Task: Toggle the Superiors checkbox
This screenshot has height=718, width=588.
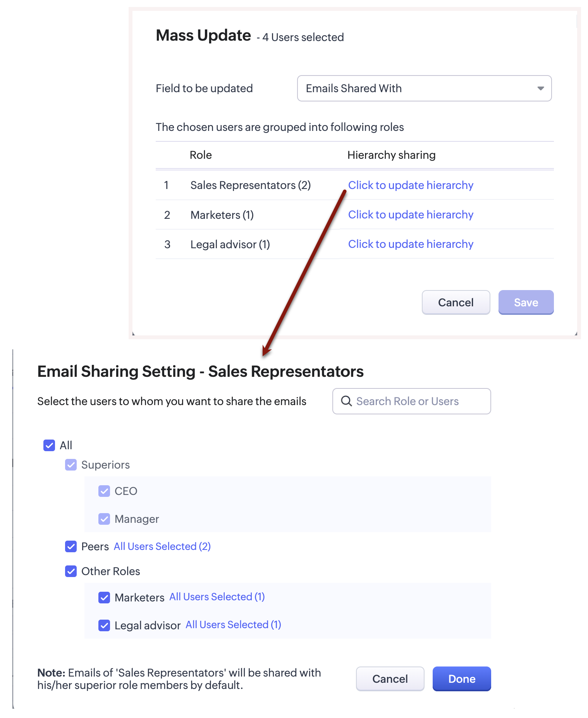Action: click(x=71, y=465)
